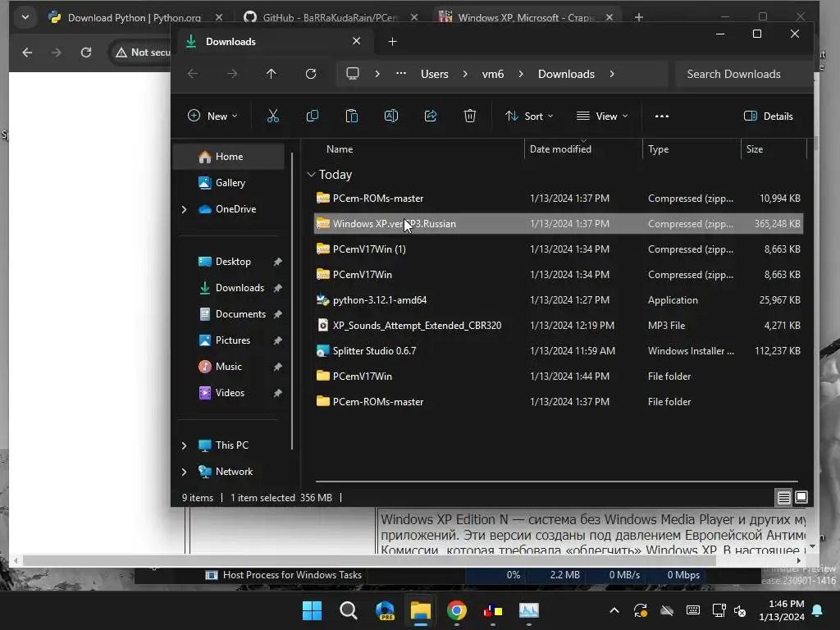
Task: Switch to large thumbnails view icon
Action: [x=801, y=498]
